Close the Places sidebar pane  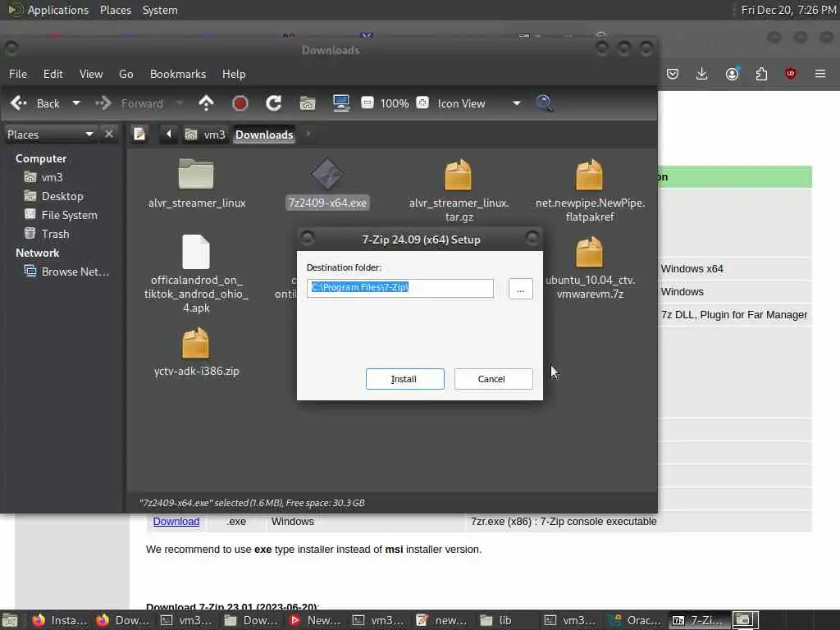click(x=109, y=134)
